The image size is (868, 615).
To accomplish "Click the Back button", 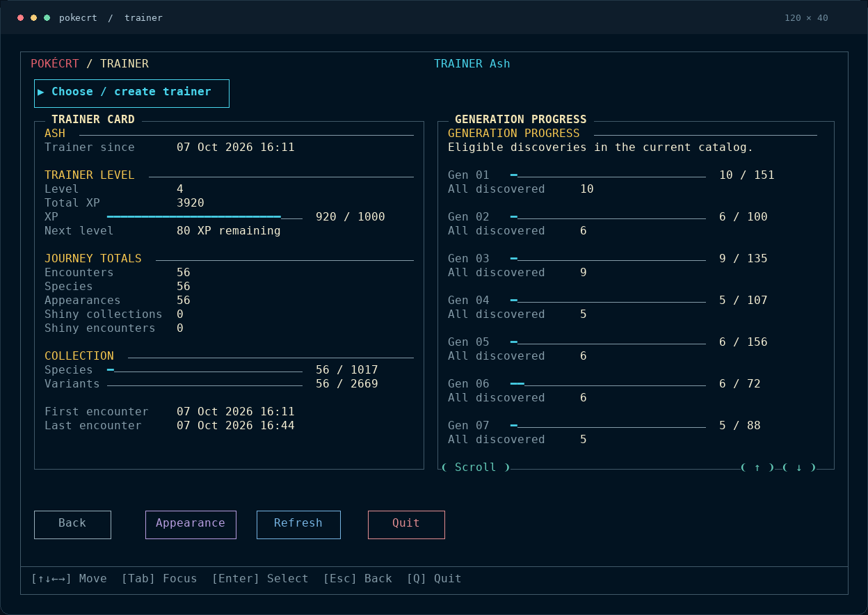I will point(72,525).
